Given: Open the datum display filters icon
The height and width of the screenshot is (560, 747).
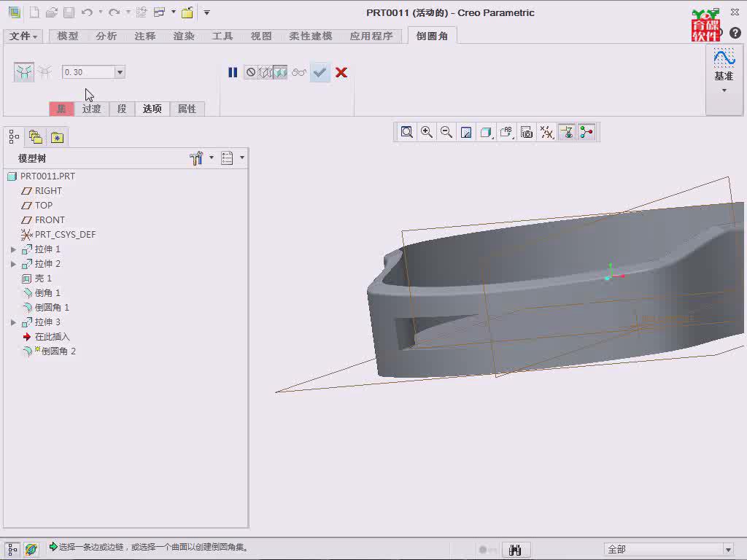Looking at the screenshot, I should 547,132.
